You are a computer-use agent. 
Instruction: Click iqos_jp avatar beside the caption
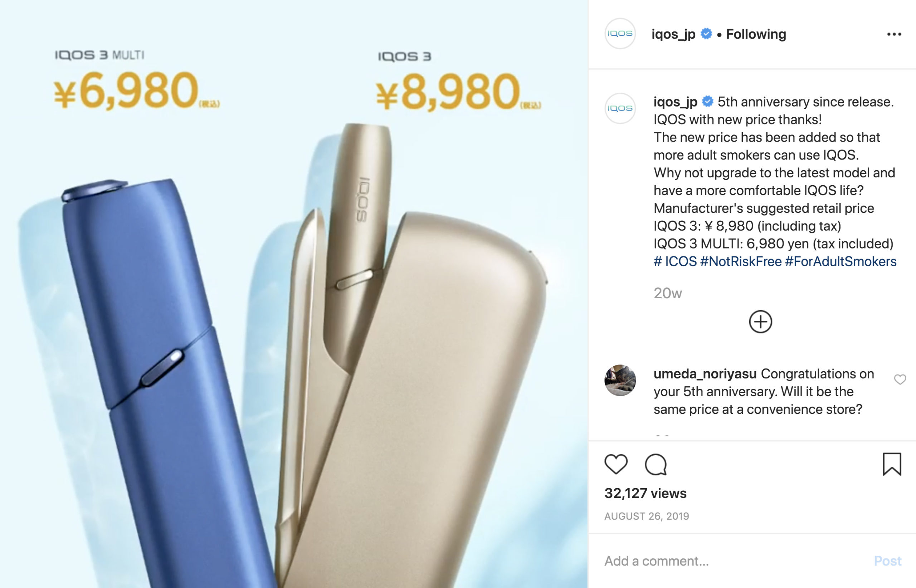click(620, 108)
